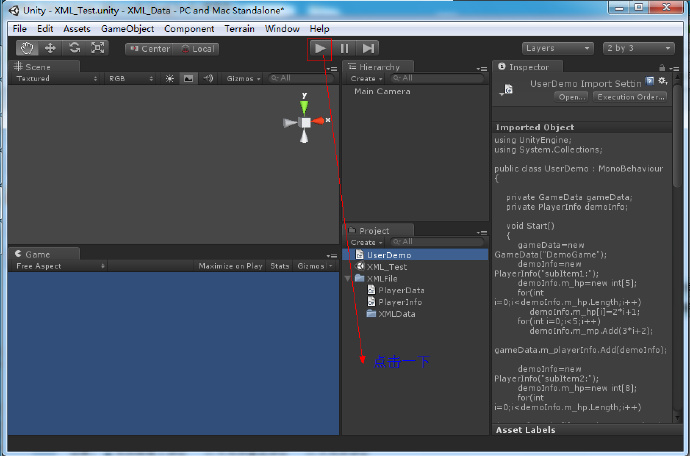690x456 pixels.
Task: Open the Scene view Gizmos dropdown
Action: (243, 78)
